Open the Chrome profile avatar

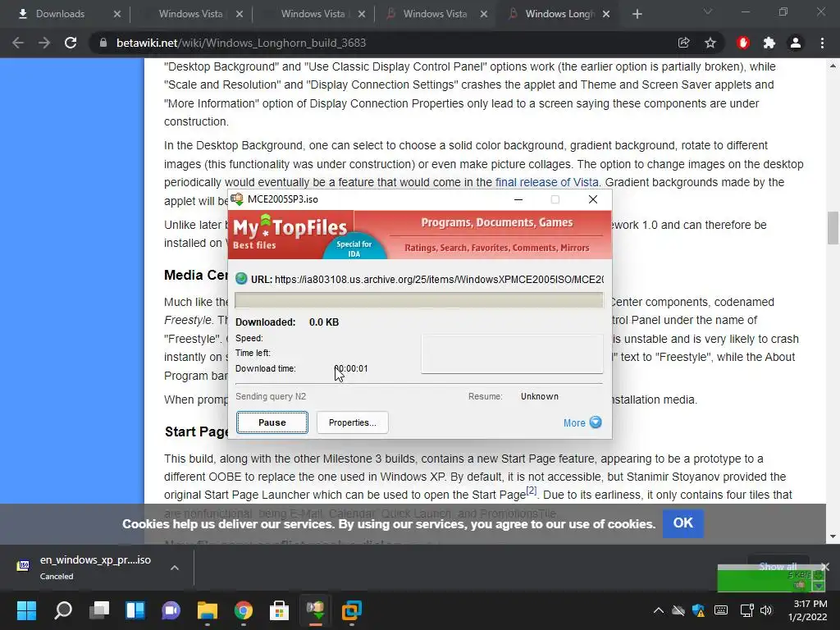[x=796, y=43]
